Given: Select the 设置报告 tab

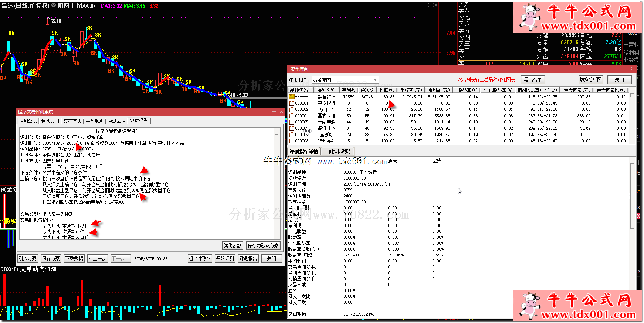Looking at the screenshot, I should point(139,120).
